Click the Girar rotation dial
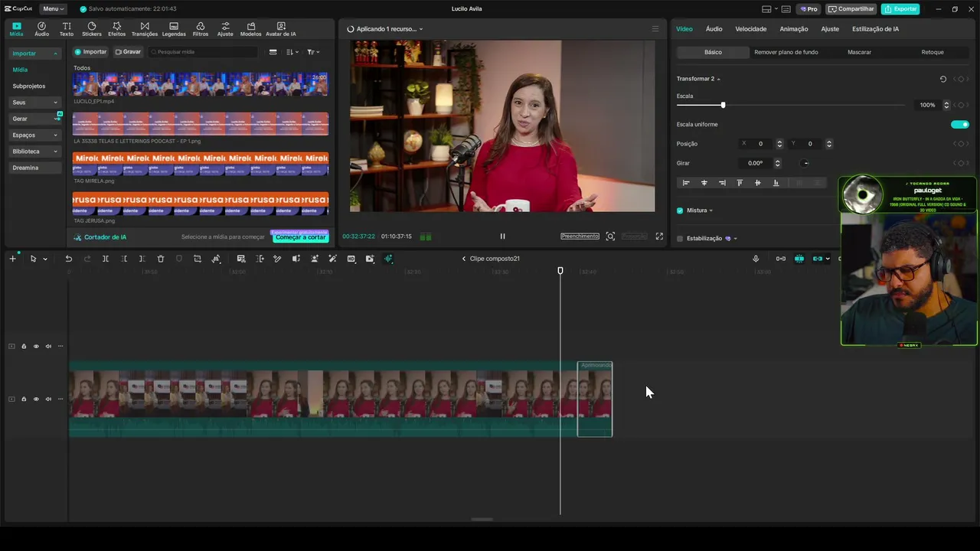The height and width of the screenshot is (551, 980). coord(805,163)
